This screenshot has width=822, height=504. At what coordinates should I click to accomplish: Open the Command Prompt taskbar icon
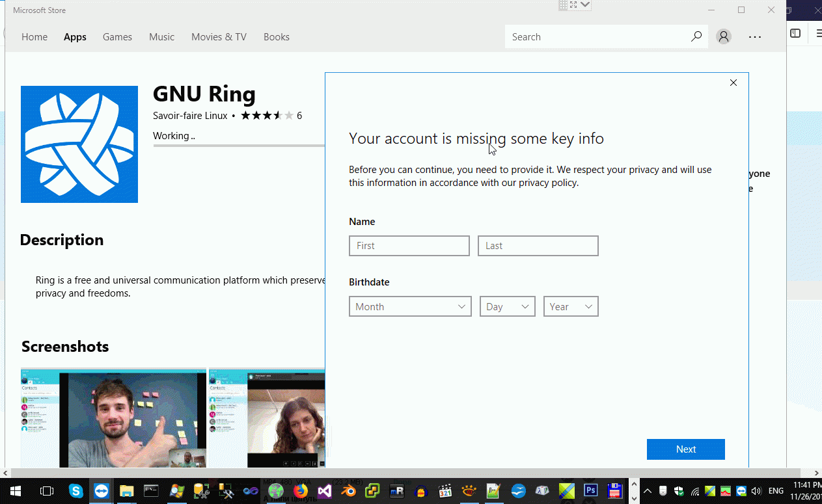[x=151, y=491]
